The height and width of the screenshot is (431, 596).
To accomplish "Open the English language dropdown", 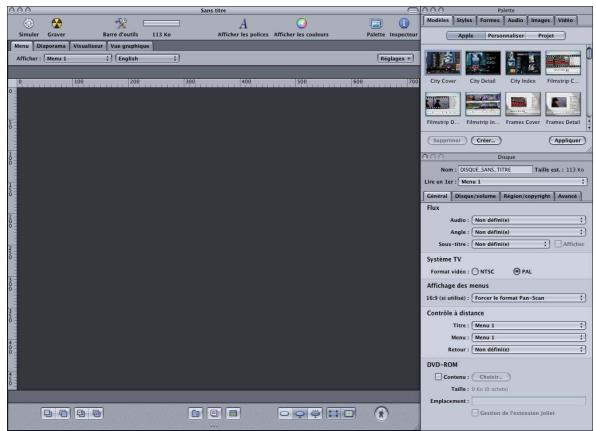I will (147, 59).
